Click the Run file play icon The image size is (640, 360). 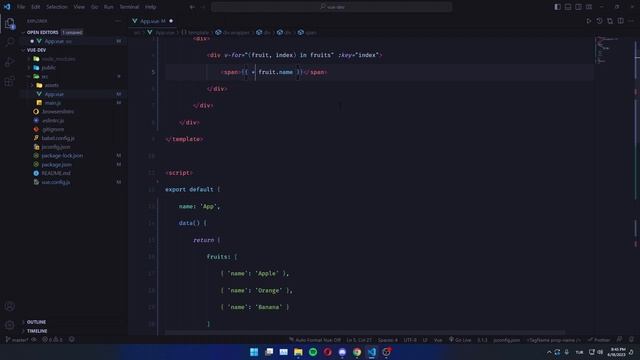click(x=589, y=21)
